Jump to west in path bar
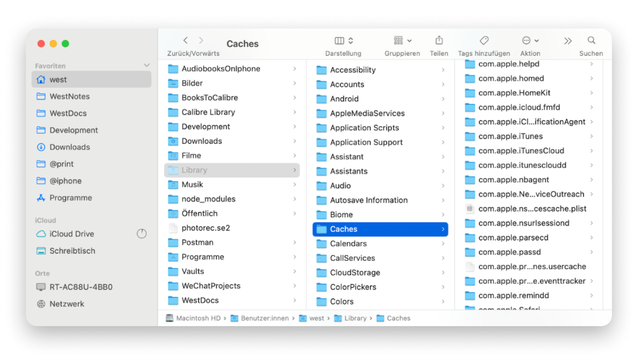The width and height of the screenshot is (636, 364). (312, 318)
